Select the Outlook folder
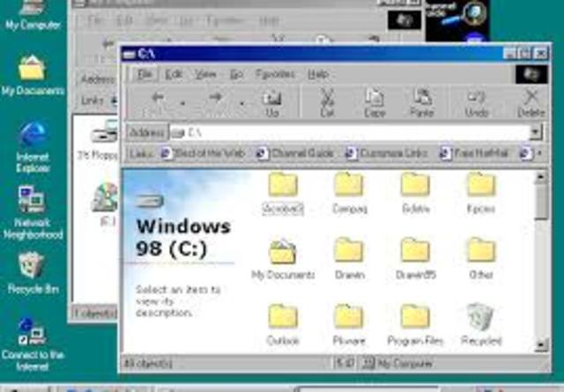The image size is (564, 392). pyautogui.click(x=283, y=325)
